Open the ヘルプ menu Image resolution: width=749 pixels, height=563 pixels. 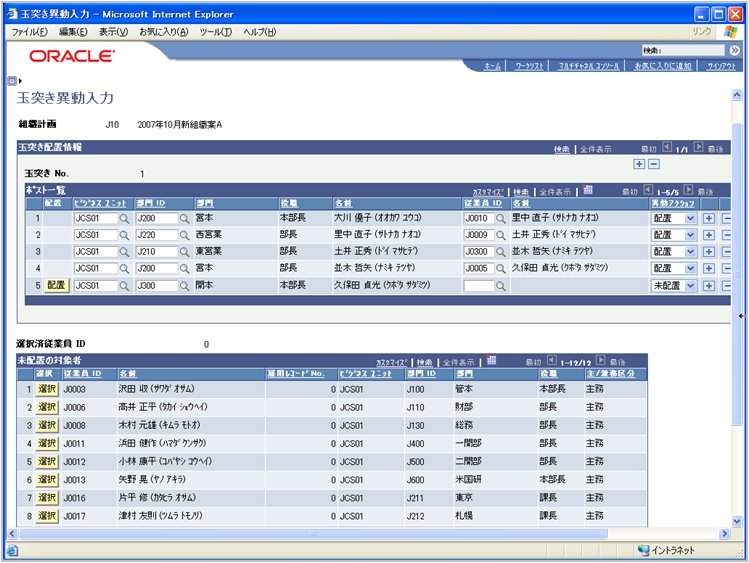click(260, 32)
